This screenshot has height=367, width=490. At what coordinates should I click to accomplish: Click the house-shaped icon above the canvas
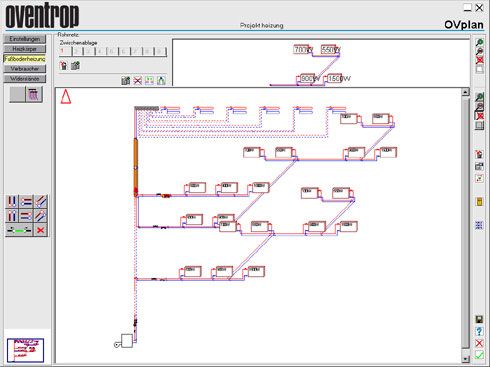click(161, 80)
